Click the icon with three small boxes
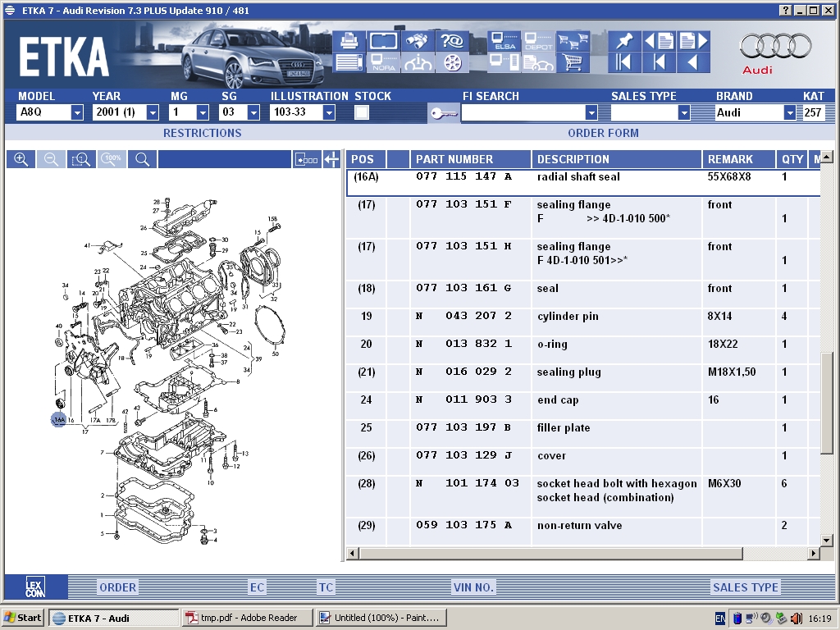Image resolution: width=840 pixels, height=630 pixels. click(307, 159)
